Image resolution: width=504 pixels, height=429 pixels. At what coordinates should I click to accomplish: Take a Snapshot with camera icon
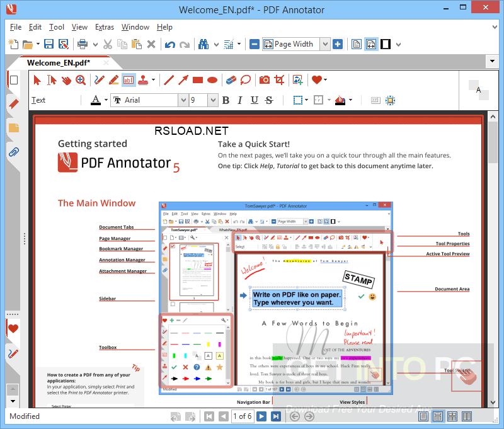[265, 80]
